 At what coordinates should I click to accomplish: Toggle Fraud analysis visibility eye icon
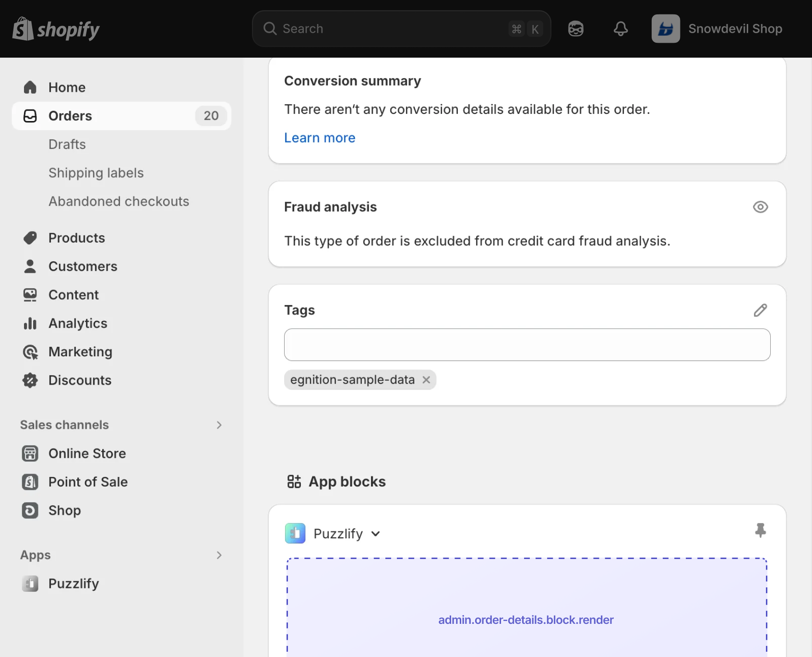(760, 207)
